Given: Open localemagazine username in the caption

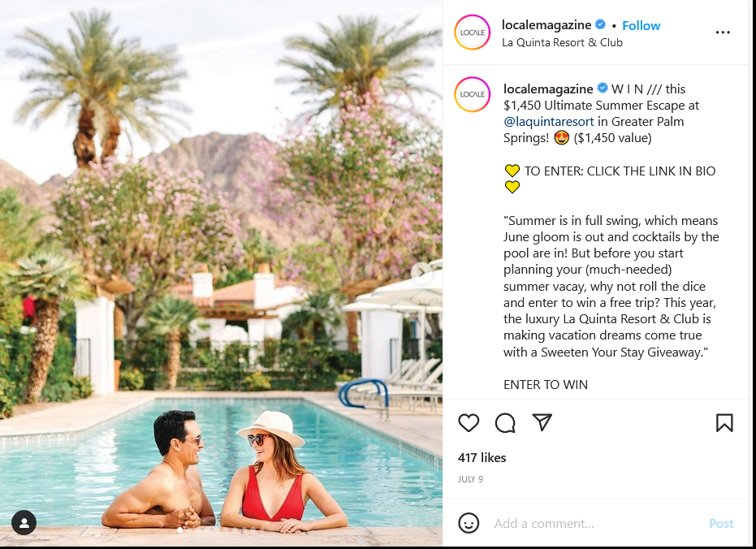Looking at the screenshot, I should [548, 89].
